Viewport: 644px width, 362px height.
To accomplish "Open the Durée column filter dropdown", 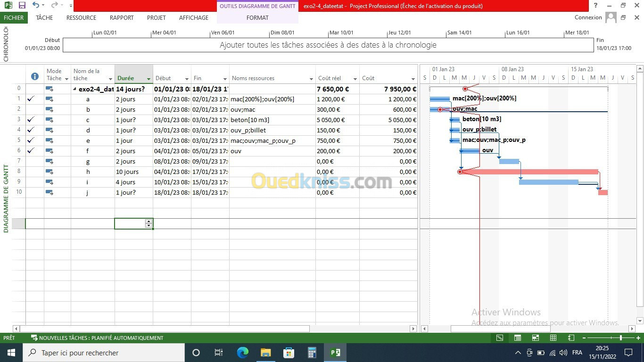I will [x=149, y=79].
